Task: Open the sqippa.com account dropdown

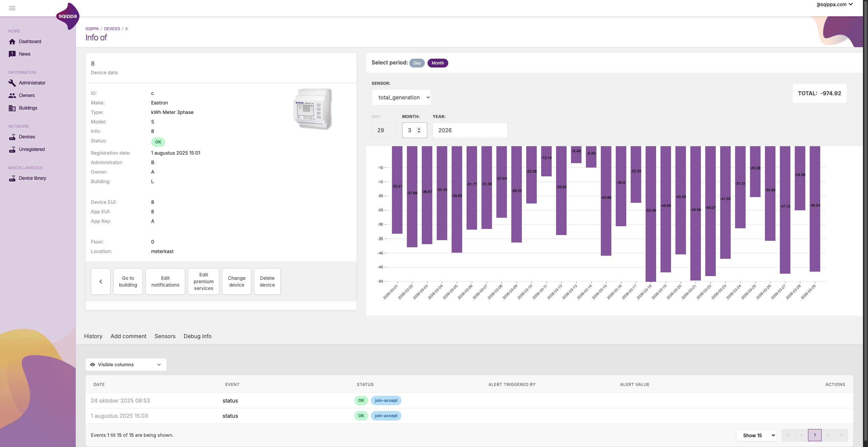Action: pos(834,4)
